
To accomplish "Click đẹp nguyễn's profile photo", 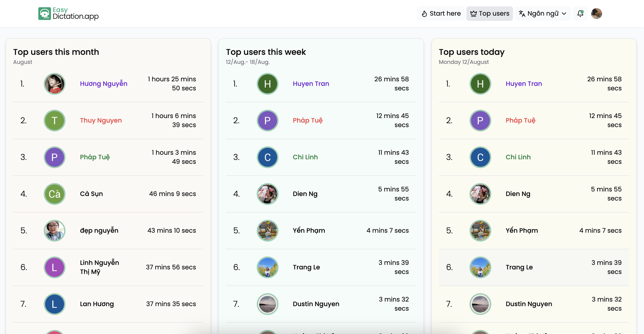I will click(x=55, y=230).
